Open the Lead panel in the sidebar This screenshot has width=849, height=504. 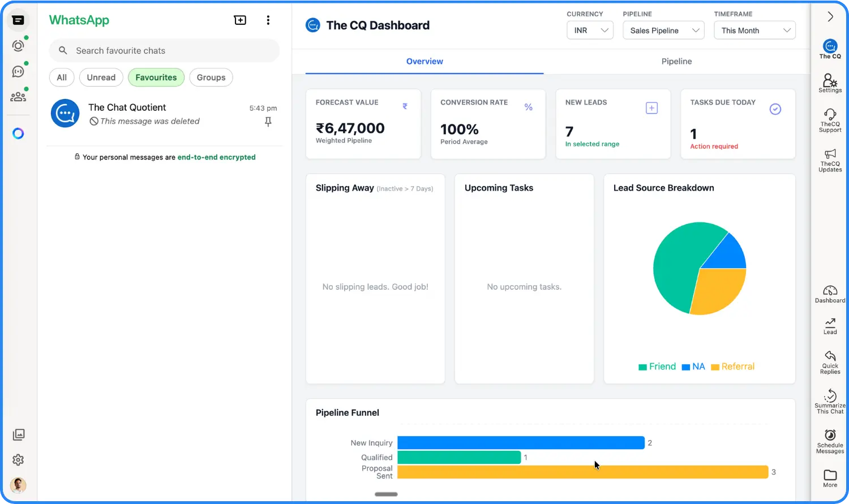pos(829,325)
